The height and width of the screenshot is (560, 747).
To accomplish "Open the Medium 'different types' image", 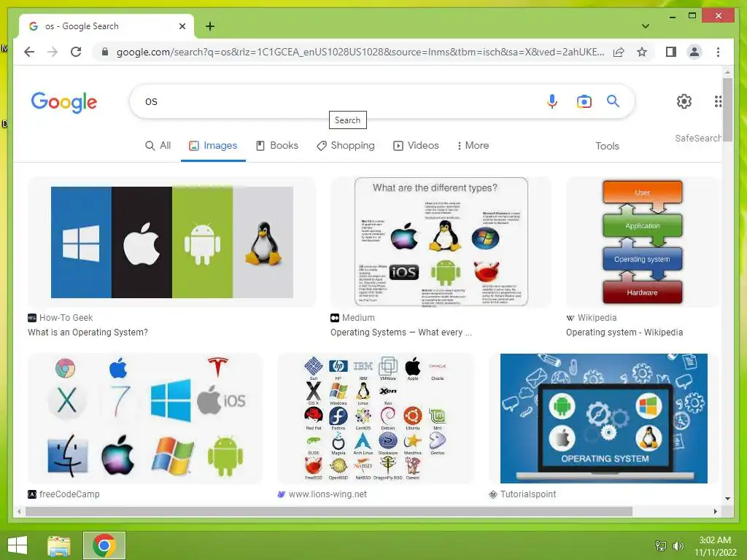I will tap(441, 242).
